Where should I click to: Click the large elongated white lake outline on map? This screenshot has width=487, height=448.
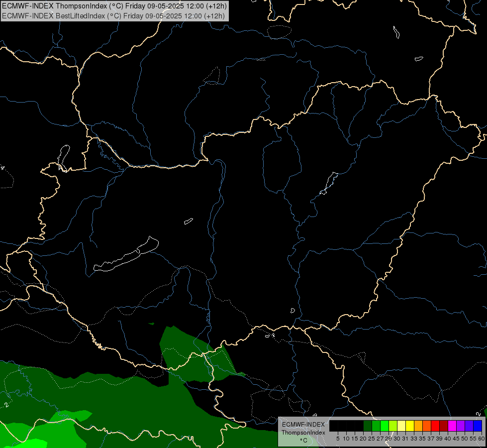coord(126,254)
